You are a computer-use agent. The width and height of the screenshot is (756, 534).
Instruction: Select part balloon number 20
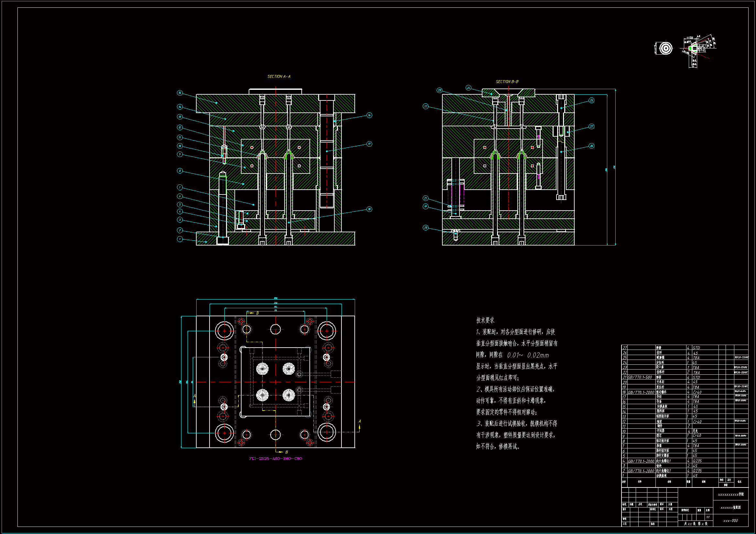pos(426,228)
